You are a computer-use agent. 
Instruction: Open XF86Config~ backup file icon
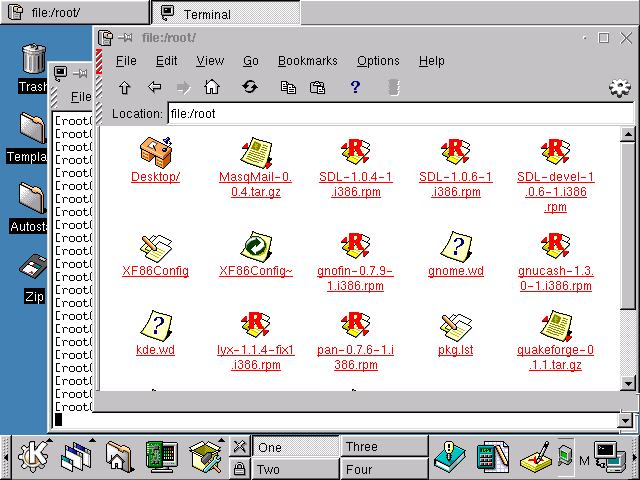click(x=256, y=247)
